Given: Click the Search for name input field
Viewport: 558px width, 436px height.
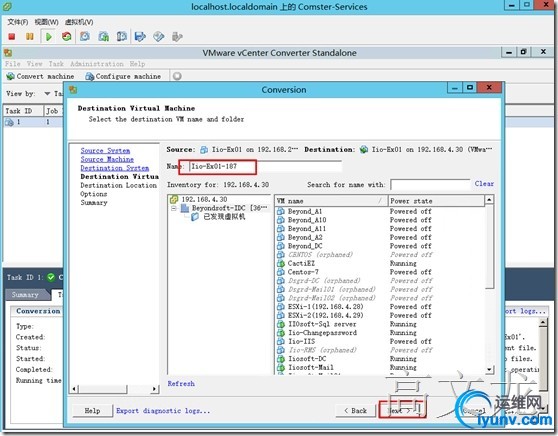Looking at the screenshot, I should point(430,184).
